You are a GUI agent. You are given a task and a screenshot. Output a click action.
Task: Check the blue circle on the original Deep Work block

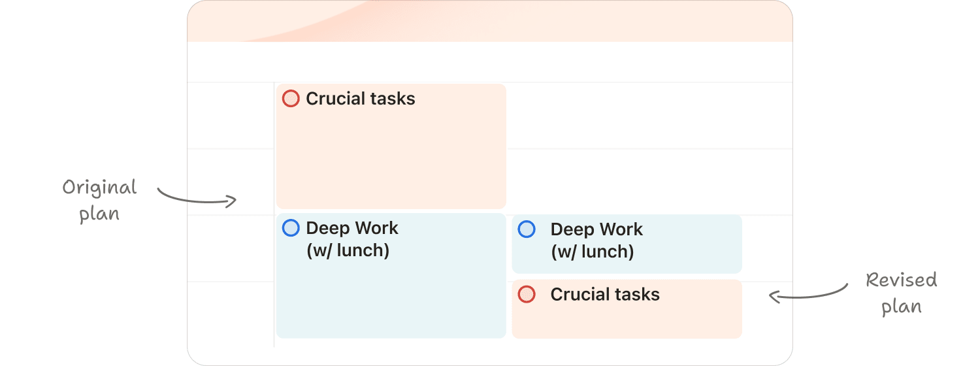click(291, 228)
